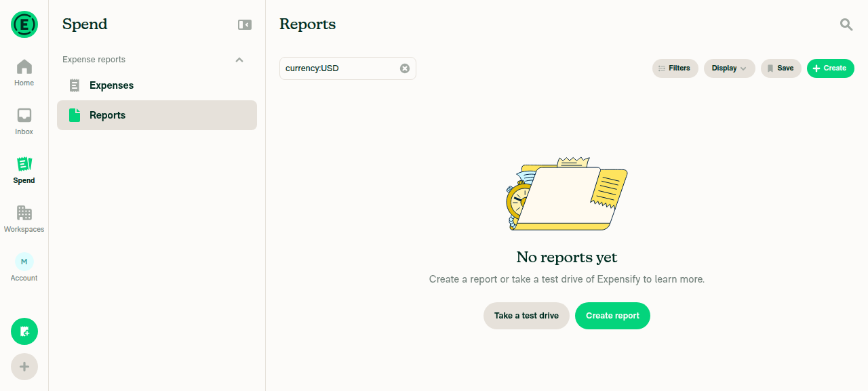The height and width of the screenshot is (391, 868).
Task: Click the green create expense floating button
Action: [x=24, y=331]
